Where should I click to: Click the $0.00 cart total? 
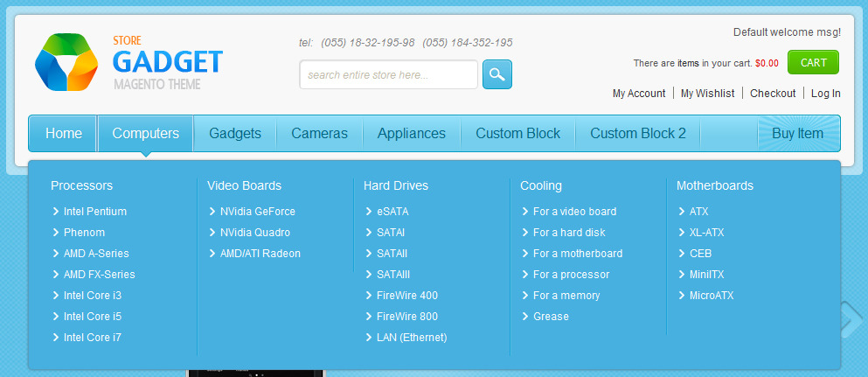click(767, 63)
